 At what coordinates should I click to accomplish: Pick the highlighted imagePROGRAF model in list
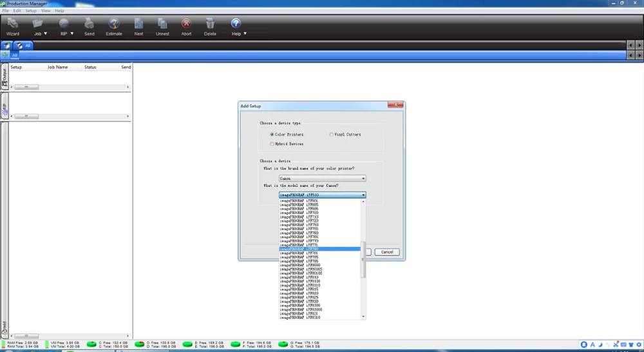pos(319,249)
